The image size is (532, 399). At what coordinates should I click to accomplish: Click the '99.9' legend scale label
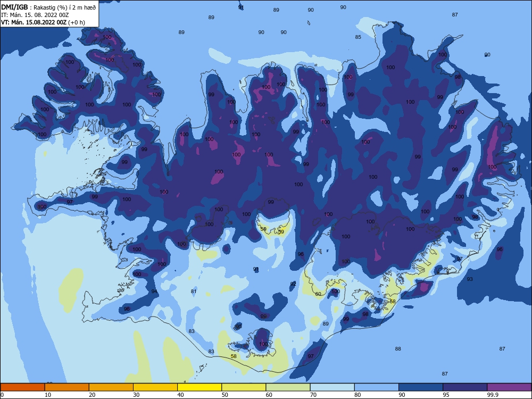[493, 395]
